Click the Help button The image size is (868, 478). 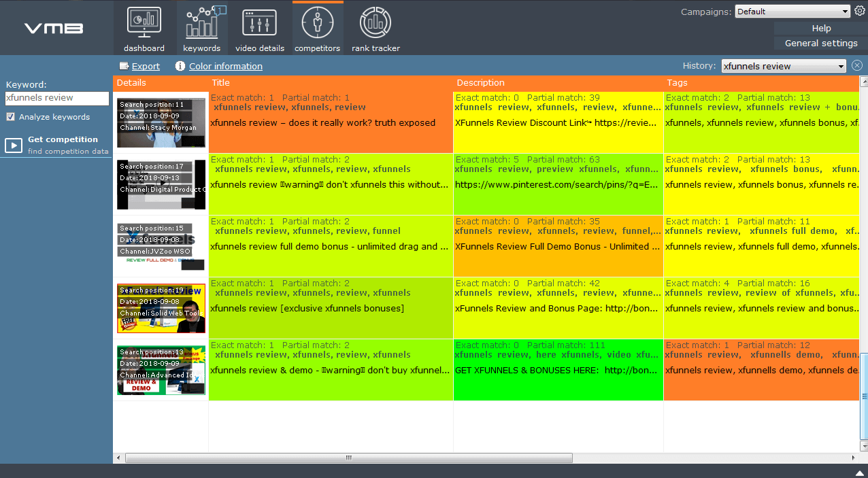click(821, 28)
